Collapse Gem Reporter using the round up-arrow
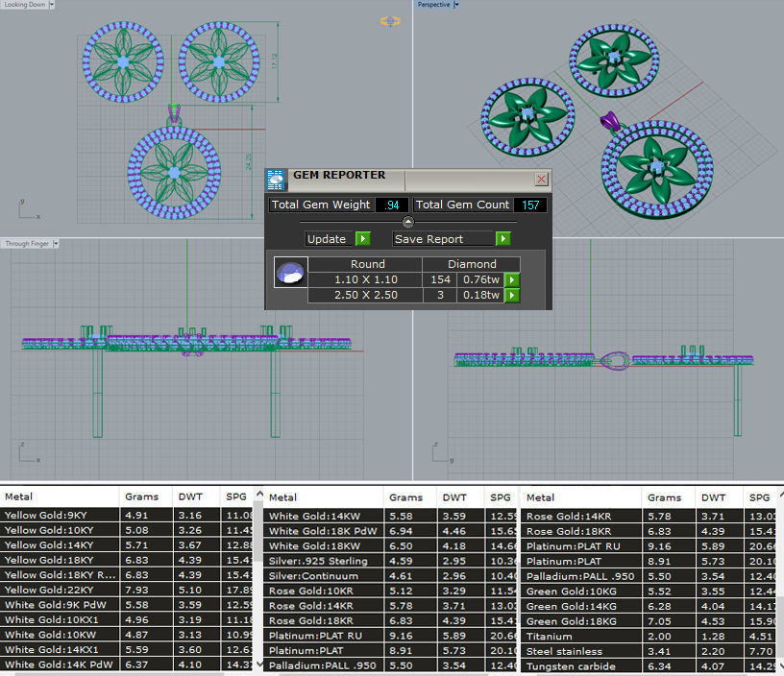The image size is (784, 676). 408,222
